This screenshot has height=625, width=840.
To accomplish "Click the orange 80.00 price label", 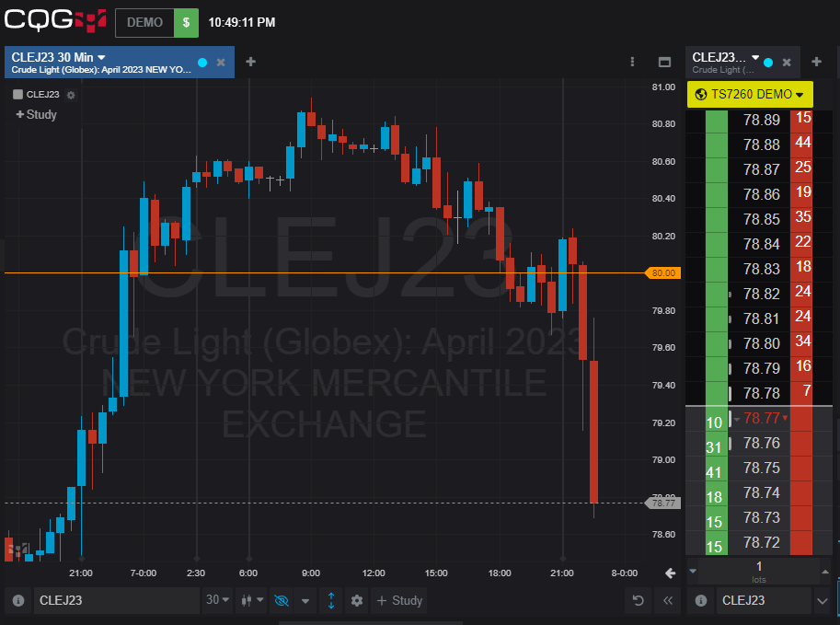I will click(663, 272).
